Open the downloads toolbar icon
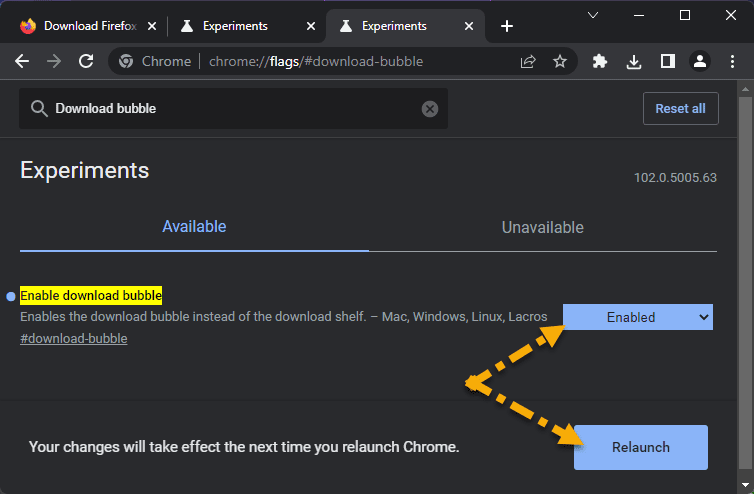Screen dimensions: 754x494 pos(634,61)
